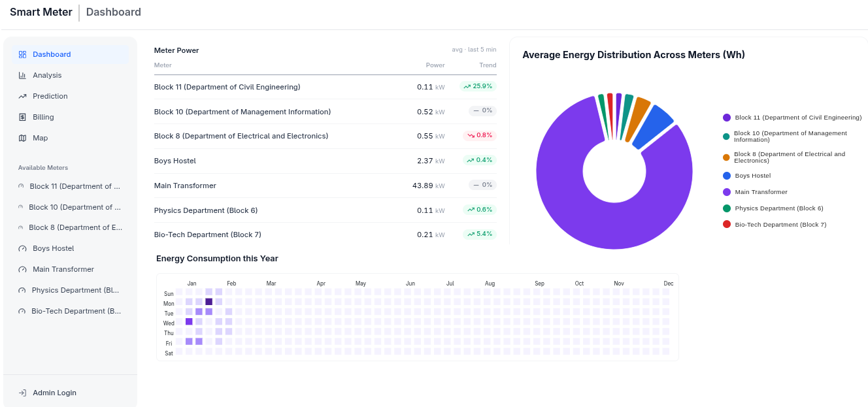Click the Prediction trend arrow icon
Viewport: 868px width, 407px height.
[22, 97]
